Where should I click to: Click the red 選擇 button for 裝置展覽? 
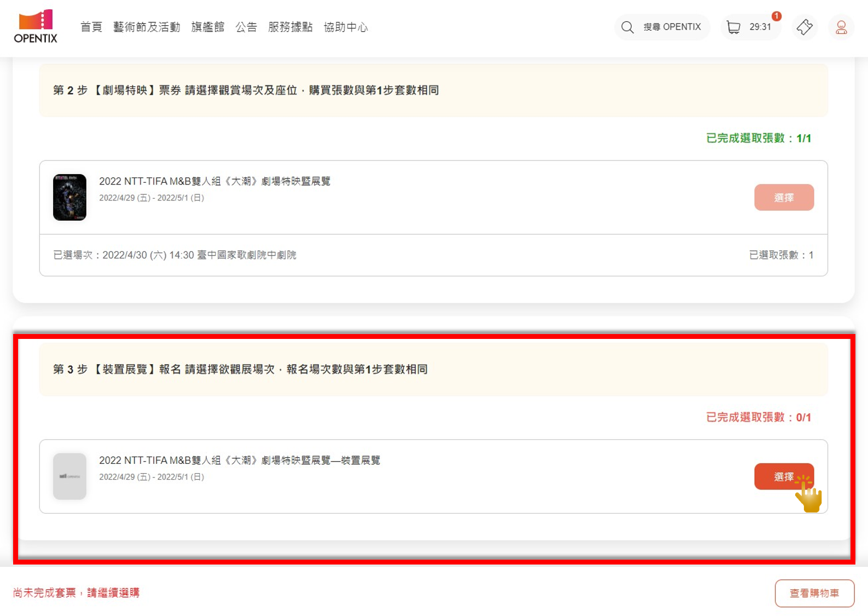click(x=784, y=476)
